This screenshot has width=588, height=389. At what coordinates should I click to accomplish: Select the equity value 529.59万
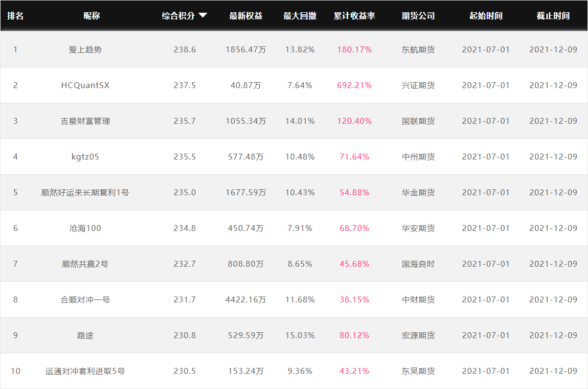coord(246,335)
